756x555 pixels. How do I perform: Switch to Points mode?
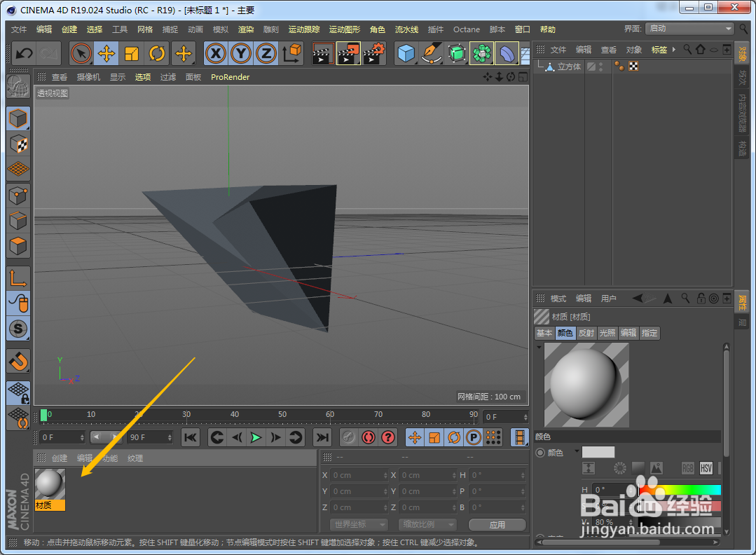[x=18, y=196]
